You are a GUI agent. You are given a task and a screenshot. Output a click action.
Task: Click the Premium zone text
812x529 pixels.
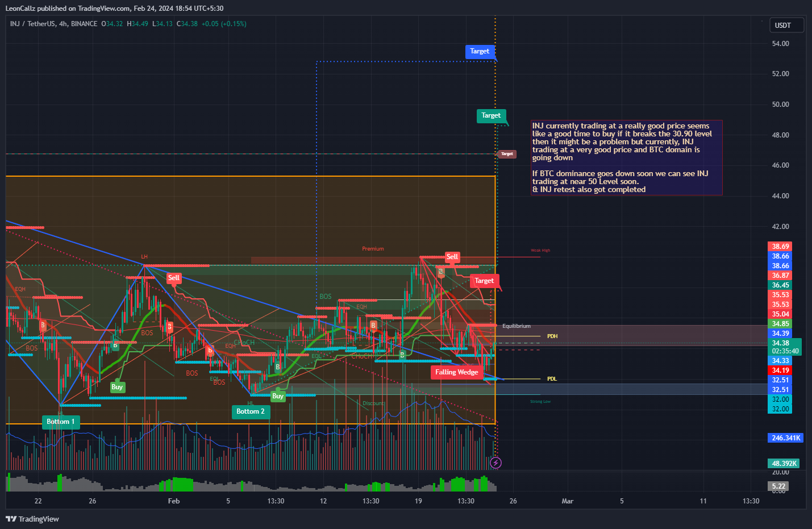373,249
